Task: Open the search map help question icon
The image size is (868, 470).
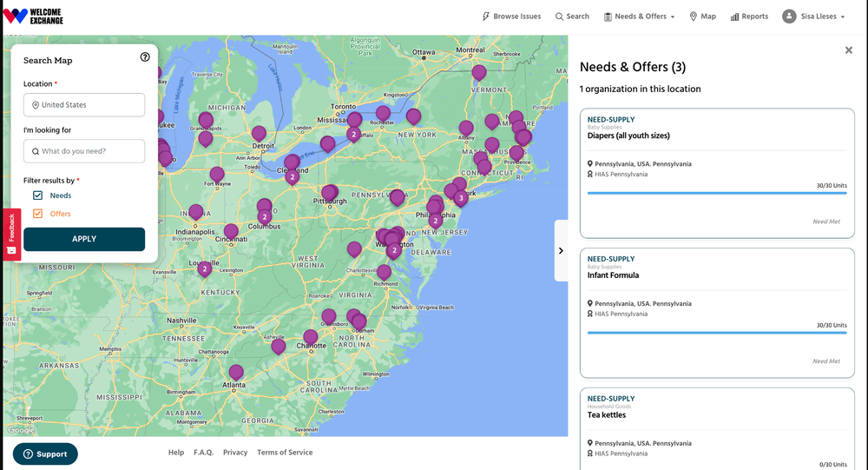Action: coord(145,57)
